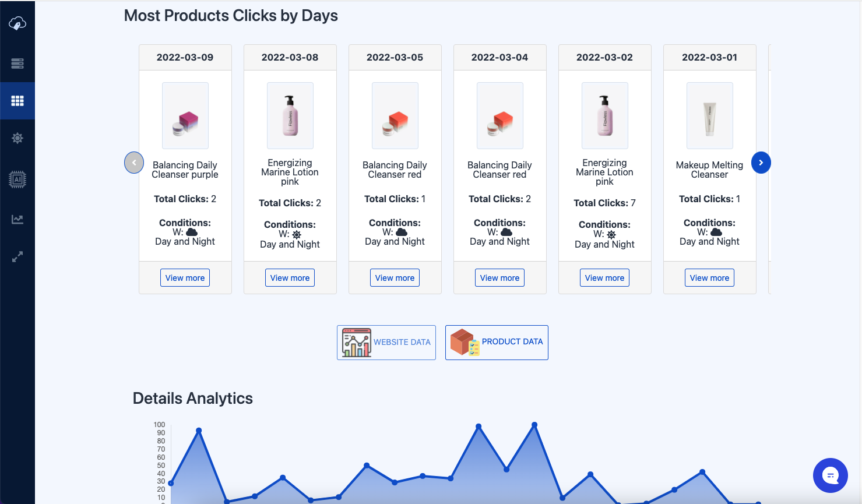Switch to WEBSITE DATA view
This screenshot has width=862, height=504.
(386, 342)
